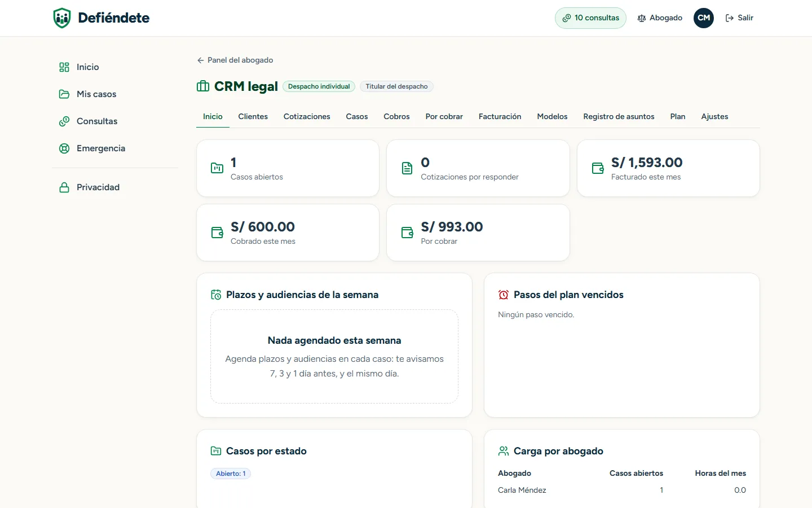Click the Casos abiertos folder icon

[217, 168]
